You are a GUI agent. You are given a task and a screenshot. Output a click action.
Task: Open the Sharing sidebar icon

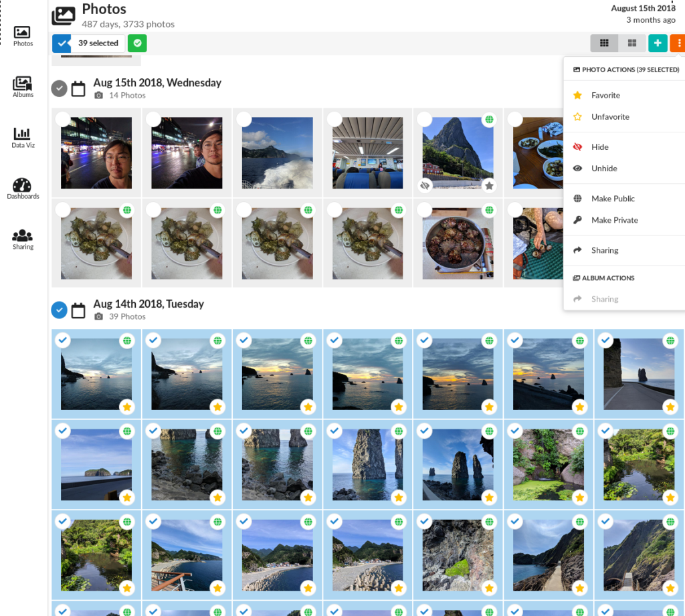[x=23, y=239]
